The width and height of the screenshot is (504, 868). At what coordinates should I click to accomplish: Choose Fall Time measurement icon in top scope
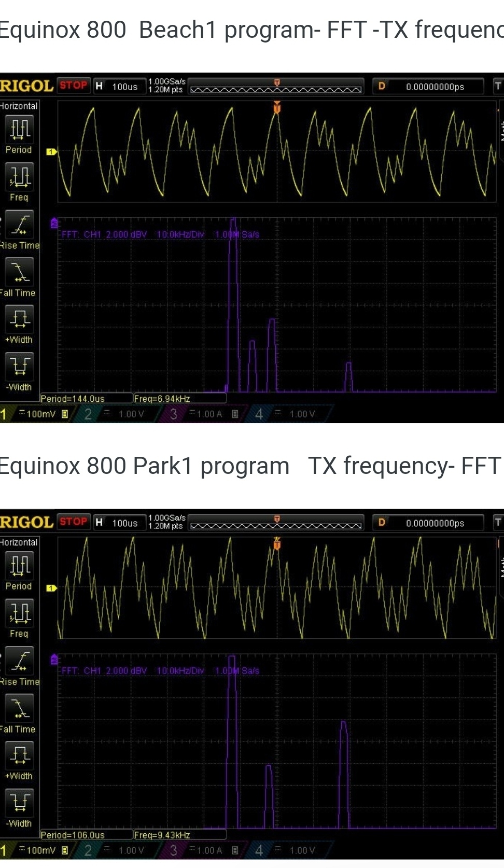19,273
